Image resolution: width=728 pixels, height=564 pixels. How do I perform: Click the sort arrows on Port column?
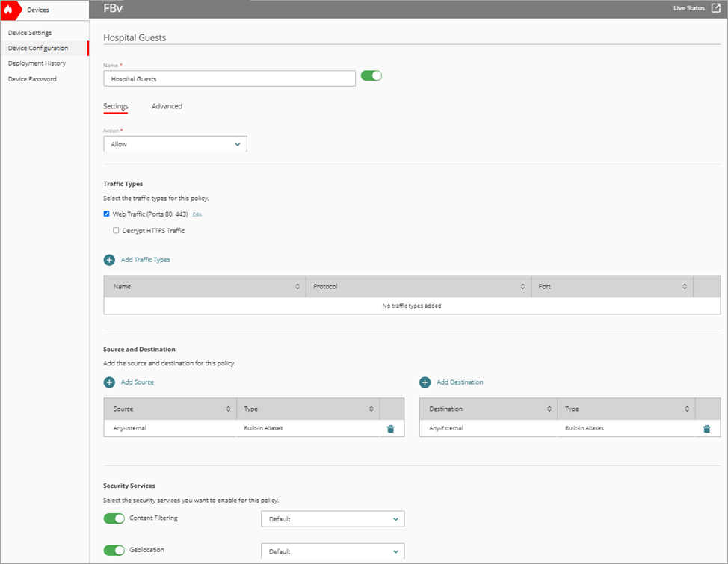[684, 286]
